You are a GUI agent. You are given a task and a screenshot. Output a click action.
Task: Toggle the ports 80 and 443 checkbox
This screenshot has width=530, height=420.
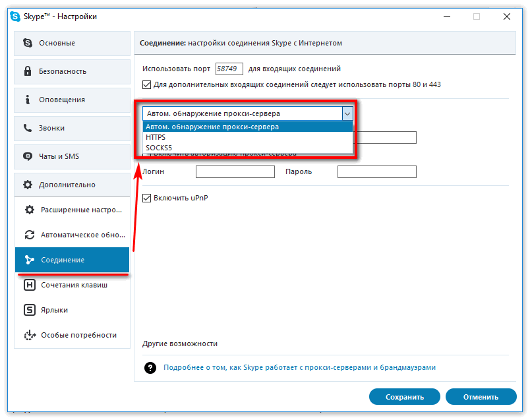pos(147,84)
